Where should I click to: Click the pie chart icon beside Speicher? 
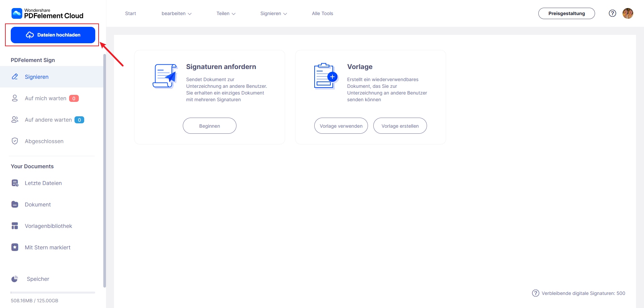pyautogui.click(x=15, y=279)
